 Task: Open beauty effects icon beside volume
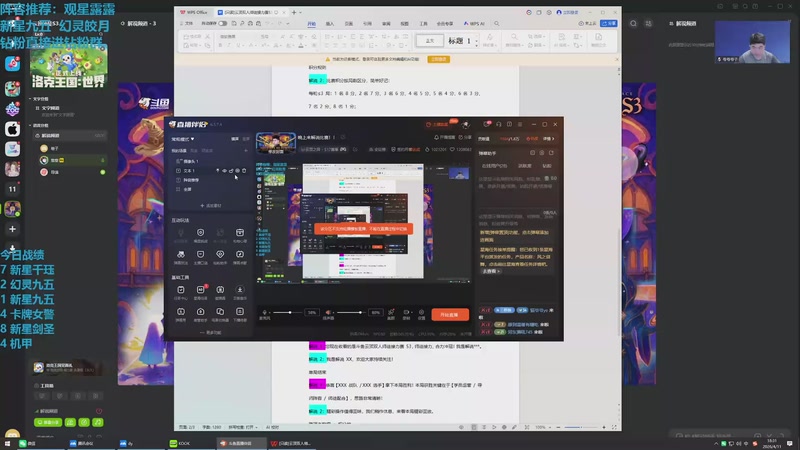coord(391,312)
